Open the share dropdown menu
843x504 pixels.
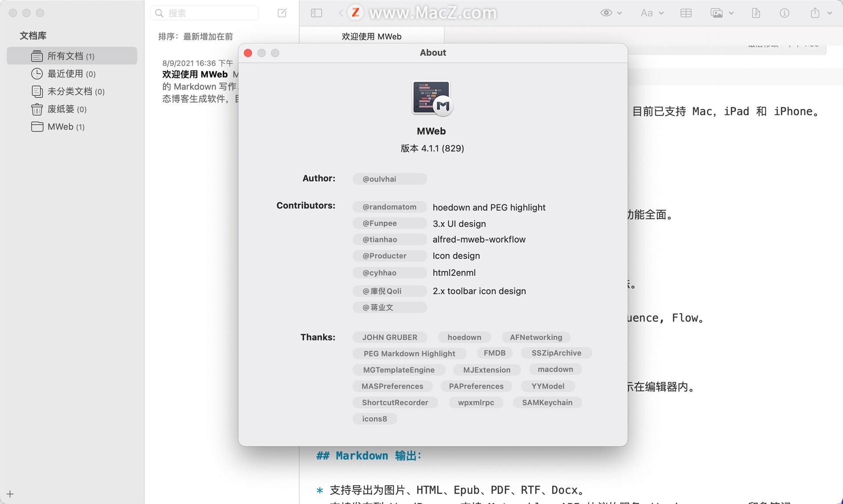point(821,13)
